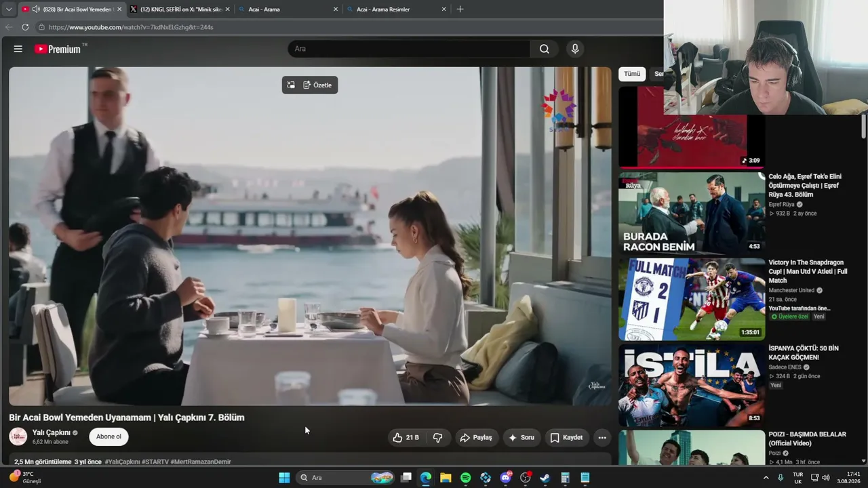Click the main video player frame
This screenshot has height=488, width=868.
tap(310, 236)
